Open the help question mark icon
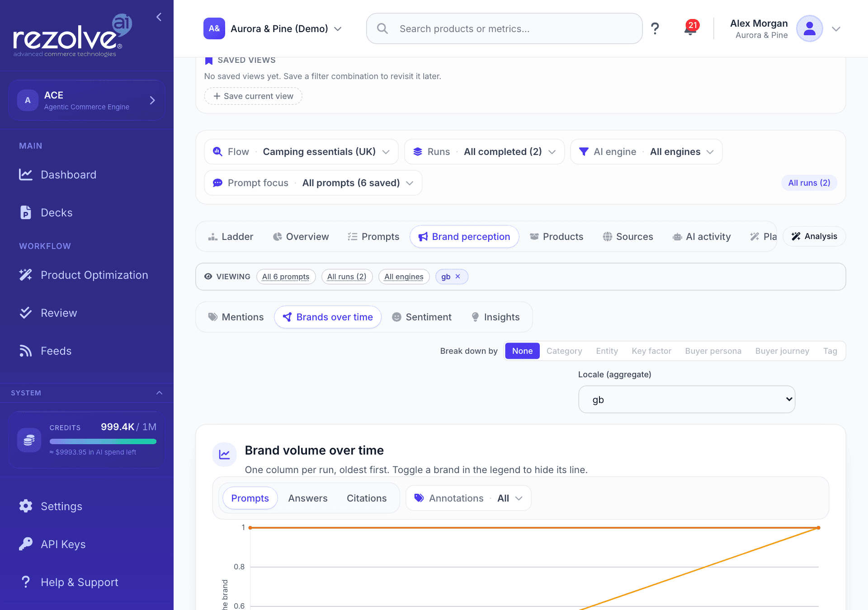Viewport: 868px width, 610px height. (655, 28)
